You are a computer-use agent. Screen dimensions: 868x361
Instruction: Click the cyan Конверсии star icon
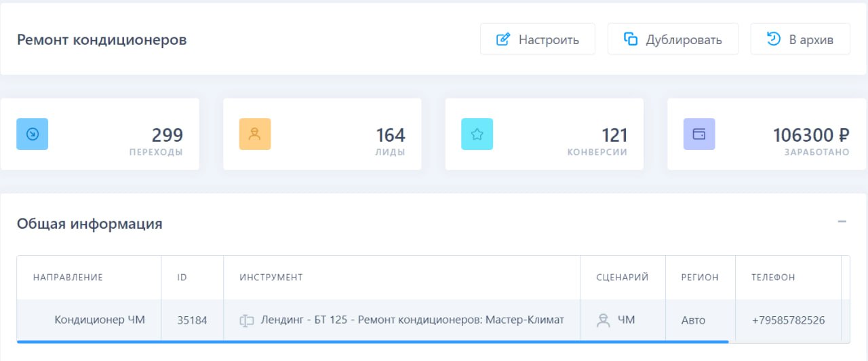[x=477, y=134]
